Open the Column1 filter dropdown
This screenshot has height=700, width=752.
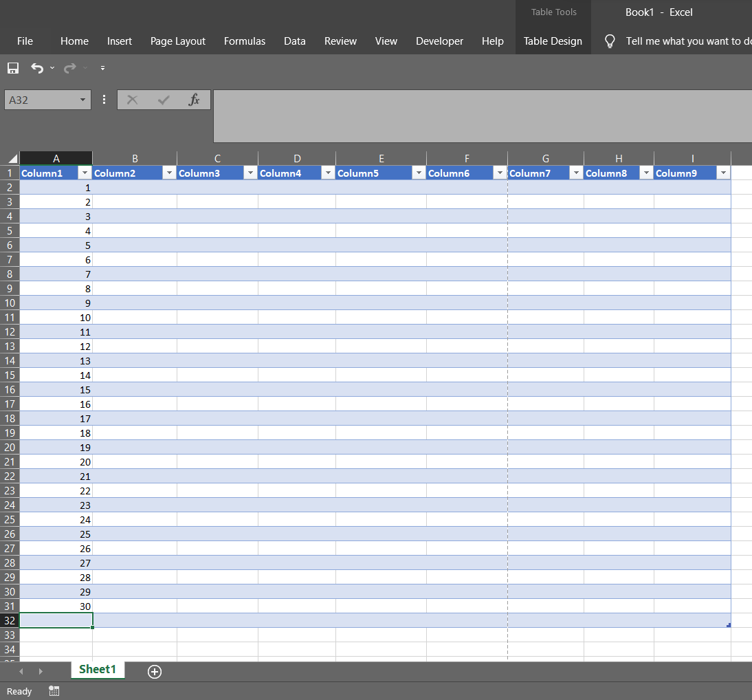coord(85,173)
